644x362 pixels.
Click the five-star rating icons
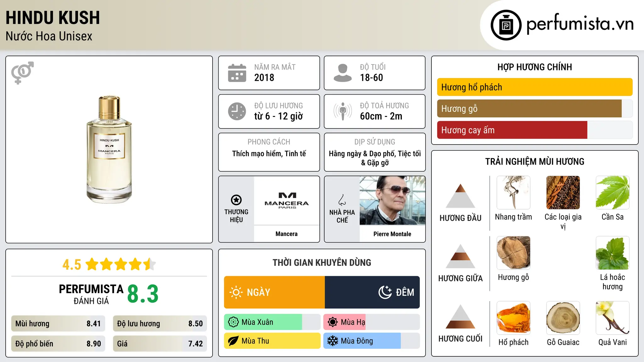pyautogui.click(x=121, y=264)
